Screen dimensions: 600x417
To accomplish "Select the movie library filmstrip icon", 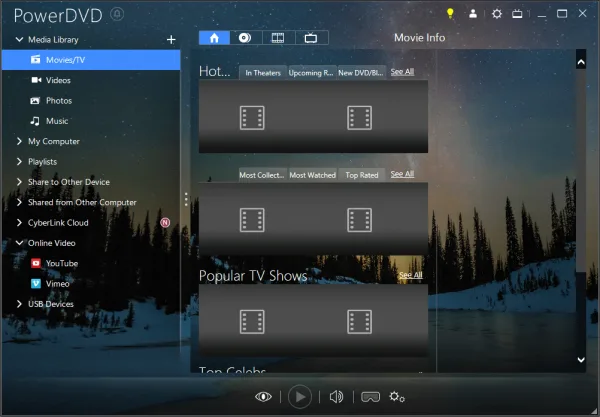I will click(278, 38).
